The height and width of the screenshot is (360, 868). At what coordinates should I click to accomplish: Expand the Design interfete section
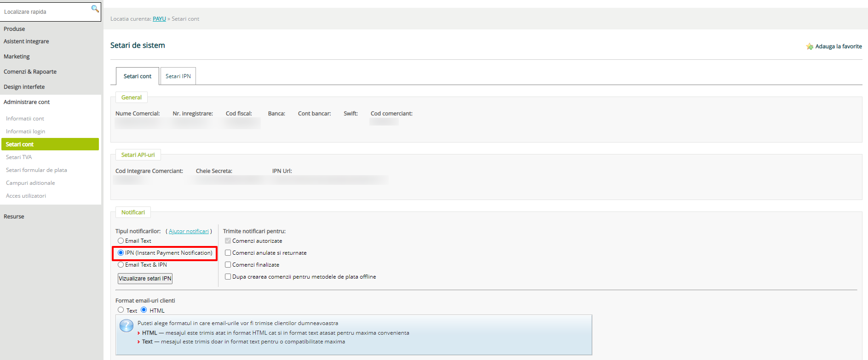tap(24, 87)
